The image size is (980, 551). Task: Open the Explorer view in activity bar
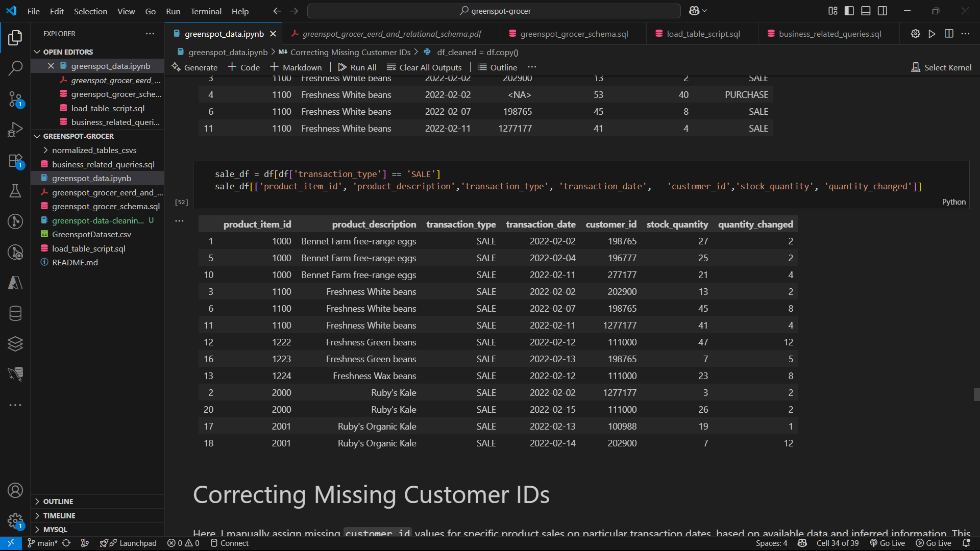[x=15, y=37]
